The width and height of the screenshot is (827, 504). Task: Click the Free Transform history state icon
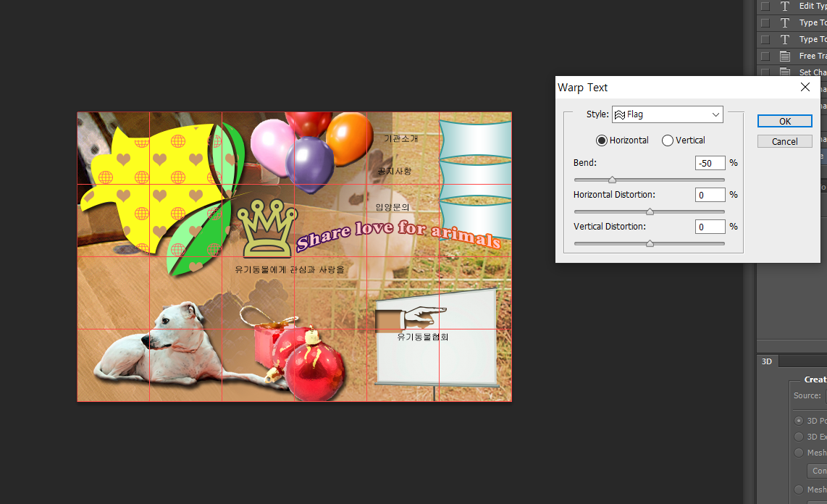pyautogui.click(x=784, y=56)
